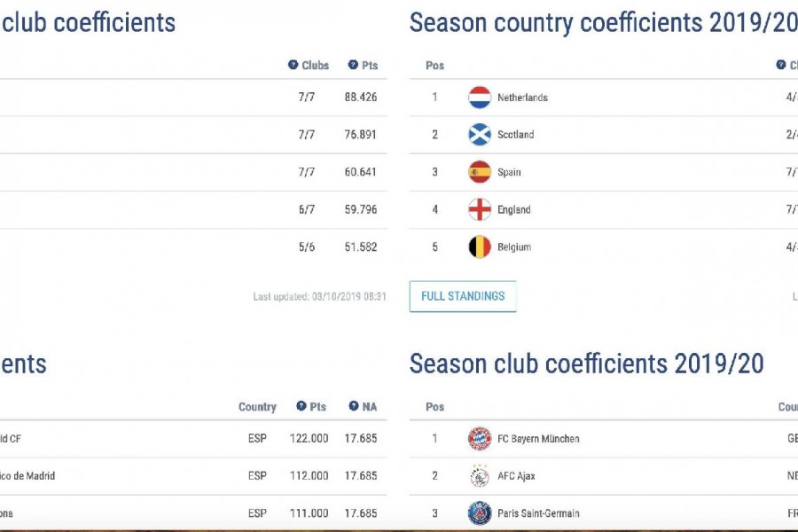Click the AFC Ajax club logo
The width and height of the screenshot is (798, 532).
tap(480, 476)
